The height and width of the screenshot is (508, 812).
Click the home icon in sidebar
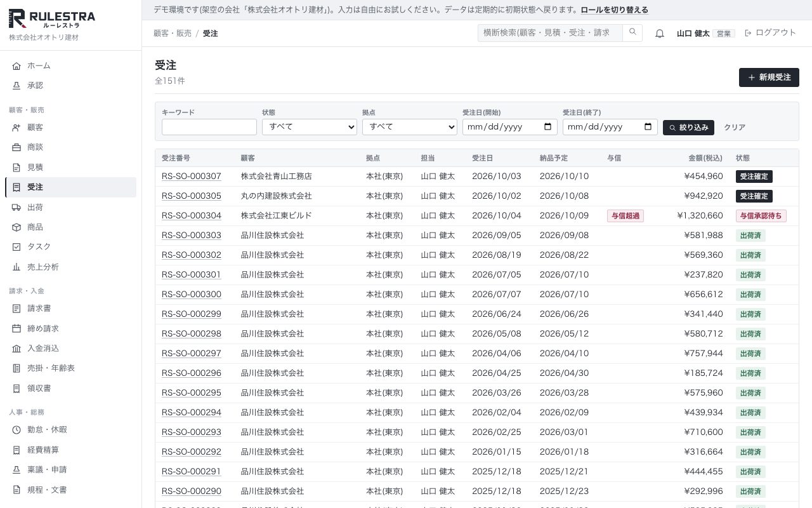[x=16, y=66]
